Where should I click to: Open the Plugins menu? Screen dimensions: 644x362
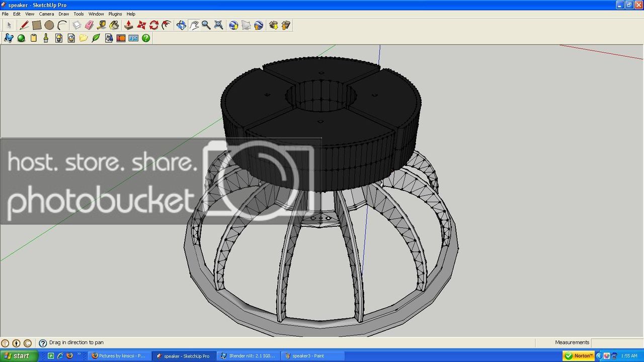click(115, 14)
